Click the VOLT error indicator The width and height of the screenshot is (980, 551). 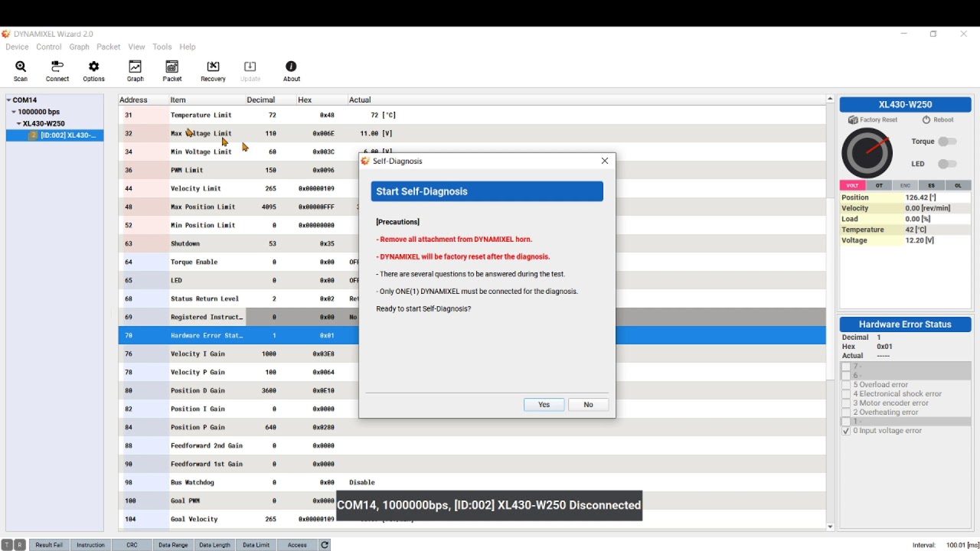coord(852,185)
